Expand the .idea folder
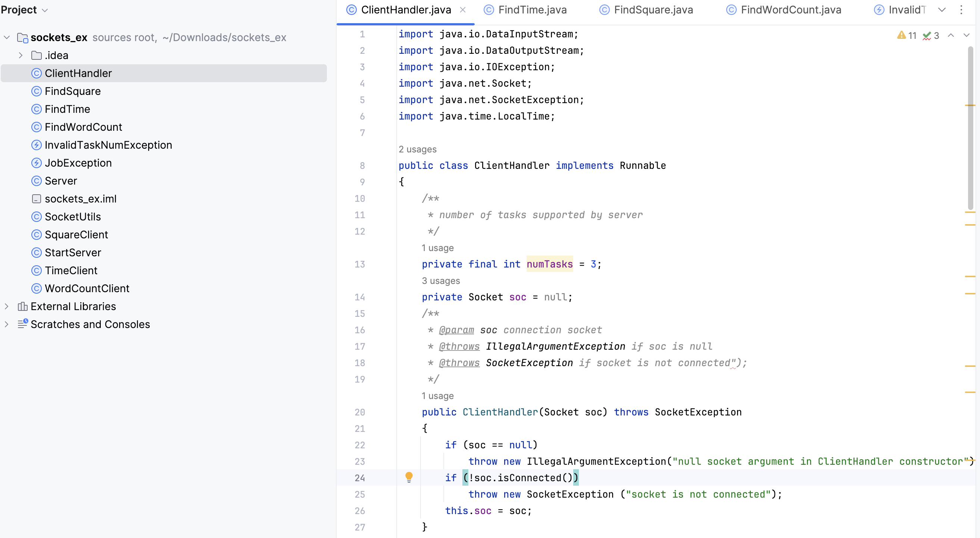Screen dimensions: 980x538 [x=21, y=55]
